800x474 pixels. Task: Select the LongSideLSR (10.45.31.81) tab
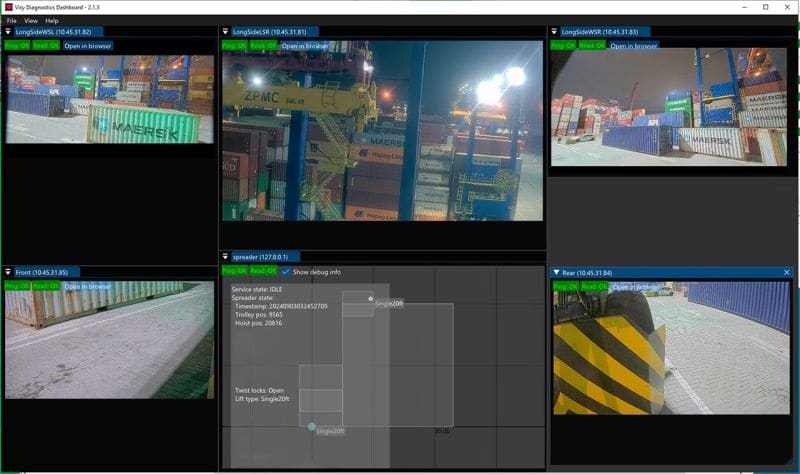pyautogui.click(x=274, y=32)
